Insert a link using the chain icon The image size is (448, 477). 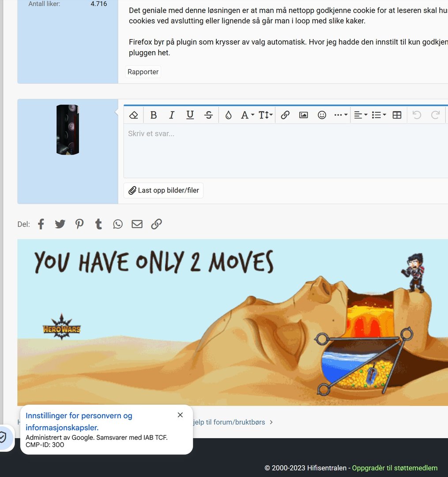[285, 115]
